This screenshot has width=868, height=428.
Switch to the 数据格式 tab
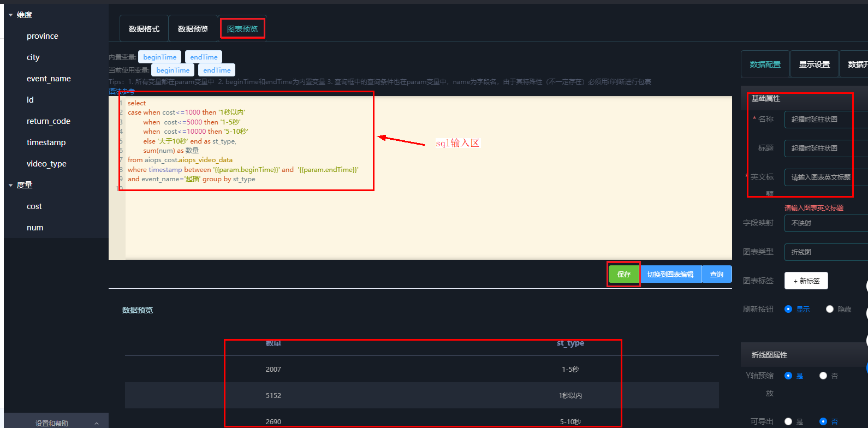pos(144,29)
